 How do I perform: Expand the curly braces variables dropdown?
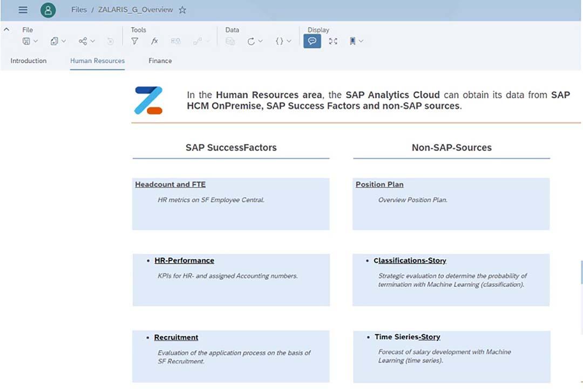point(289,41)
